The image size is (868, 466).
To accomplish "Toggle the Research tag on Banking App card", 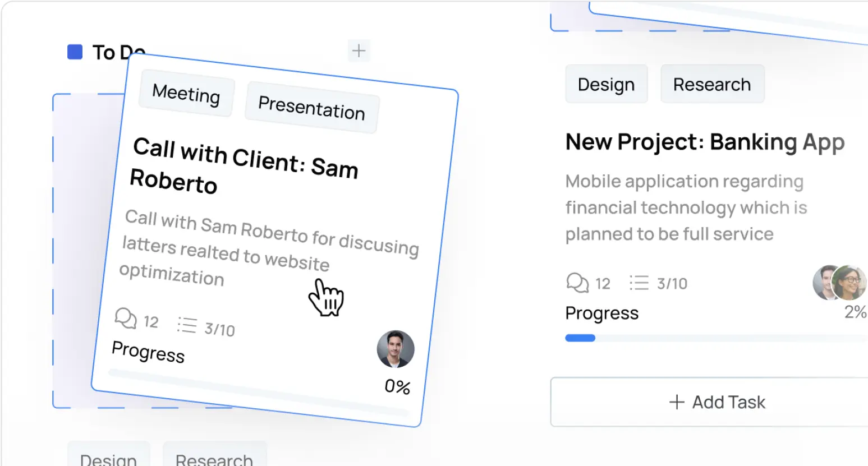I will pos(712,84).
